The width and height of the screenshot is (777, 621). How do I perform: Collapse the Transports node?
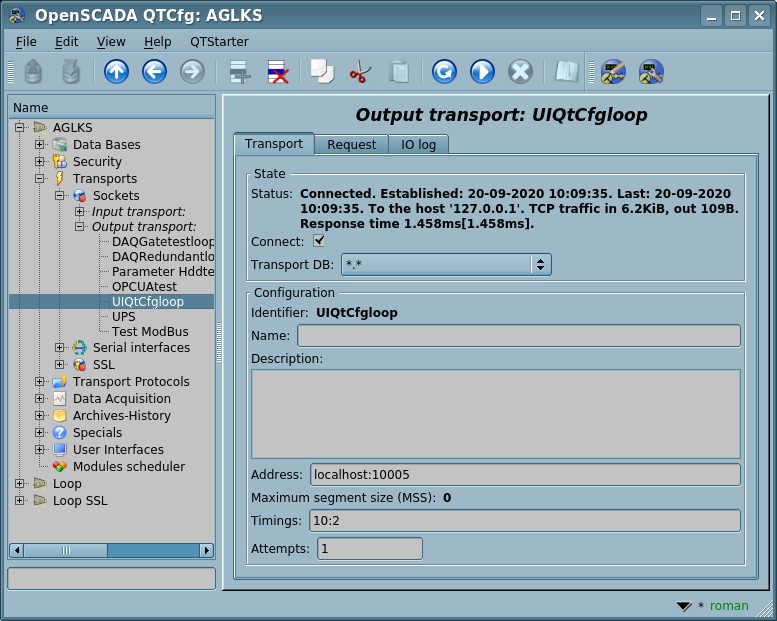coord(40,178)
